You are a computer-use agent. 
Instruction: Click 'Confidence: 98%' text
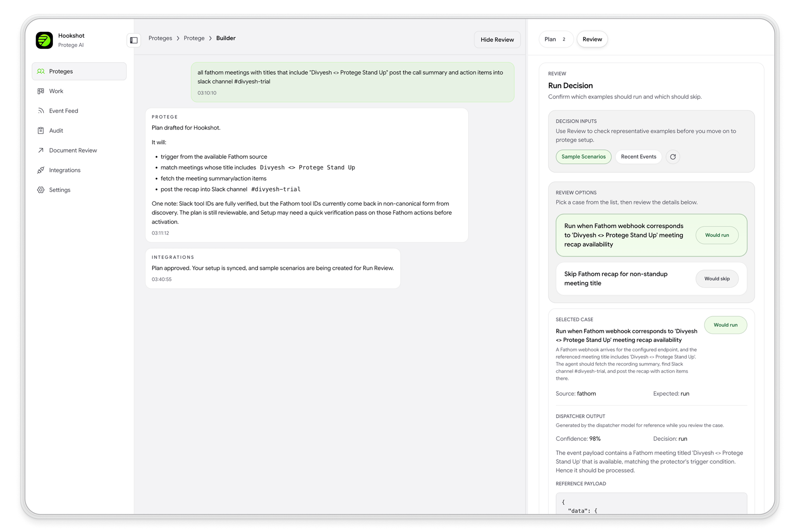(x=578, y=439)
